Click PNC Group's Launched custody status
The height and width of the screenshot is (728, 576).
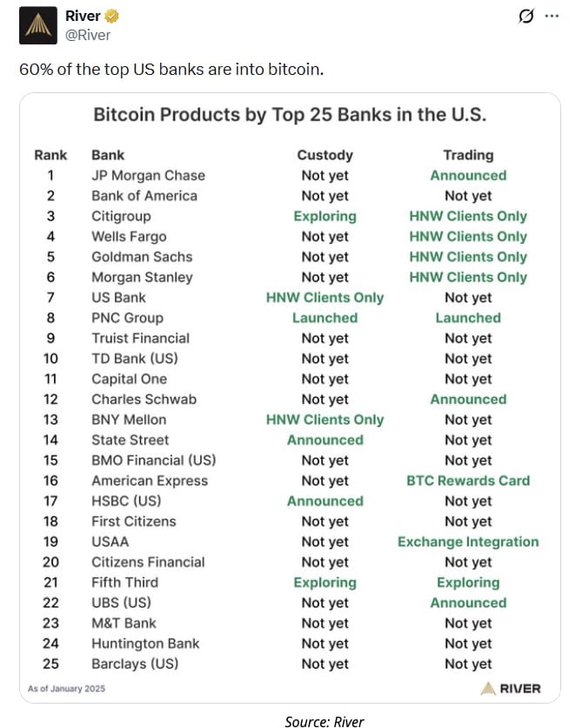click(x=325, y=318)
